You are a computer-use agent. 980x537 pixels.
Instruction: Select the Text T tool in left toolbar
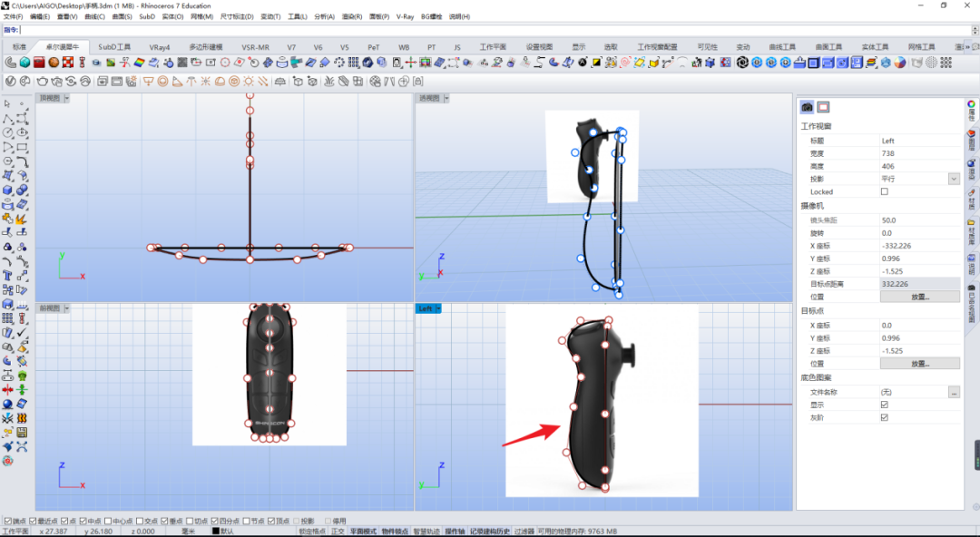coord(7,276)
